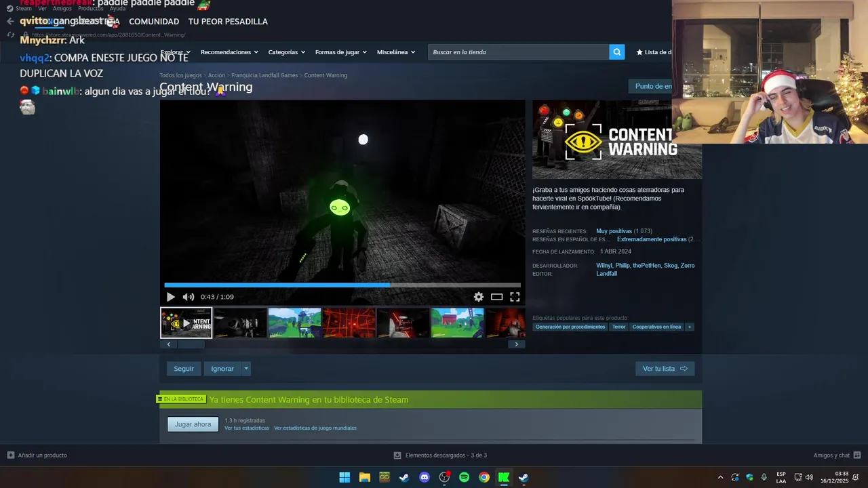Open Ver tus estadísticas link
Screen dimensions: 868x488
click(247, 428)
